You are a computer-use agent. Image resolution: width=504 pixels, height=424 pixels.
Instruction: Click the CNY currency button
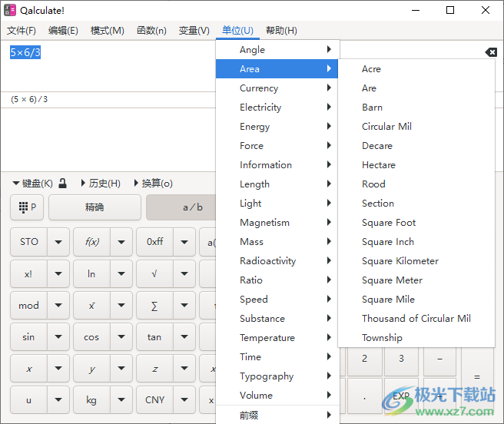point(155,399)
